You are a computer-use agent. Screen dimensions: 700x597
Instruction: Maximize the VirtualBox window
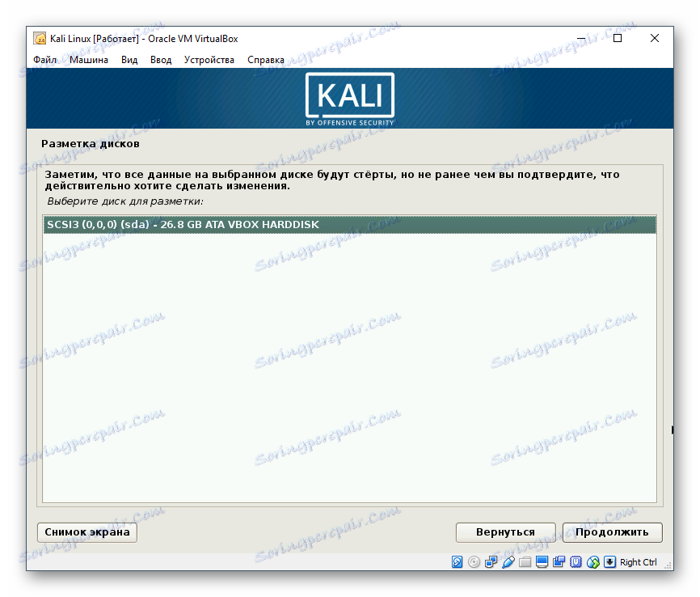click(x=618, y=39)
